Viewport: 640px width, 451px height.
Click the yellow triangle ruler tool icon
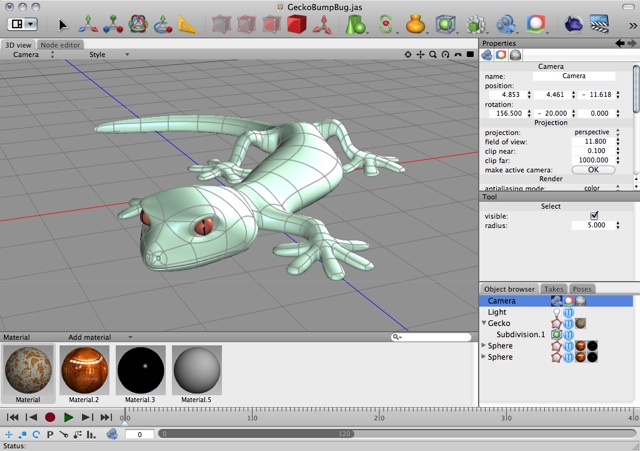[188, 24]
